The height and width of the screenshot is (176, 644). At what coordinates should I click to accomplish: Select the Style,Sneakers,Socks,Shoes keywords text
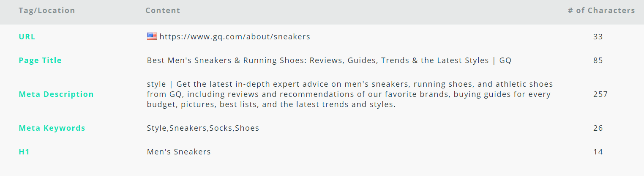(203, 128)
